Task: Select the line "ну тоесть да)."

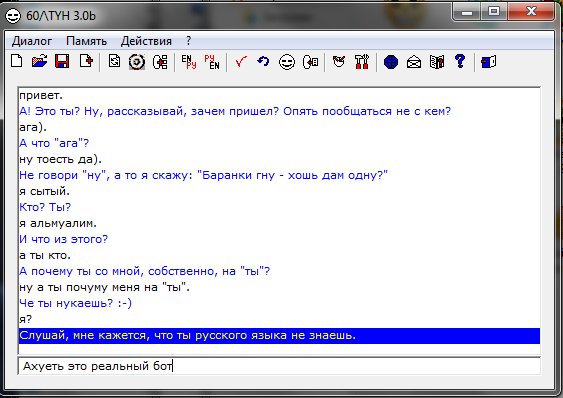Action: click(x=279, y=159)
